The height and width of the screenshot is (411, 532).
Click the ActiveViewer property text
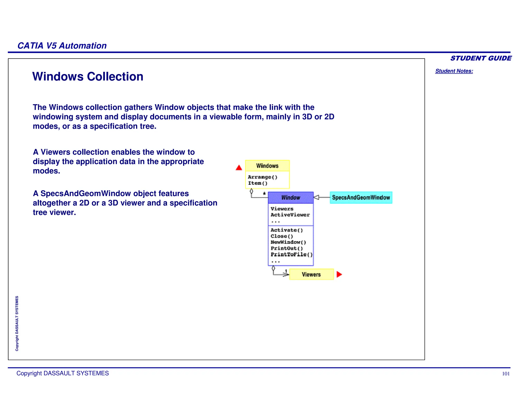click(290, 215)
